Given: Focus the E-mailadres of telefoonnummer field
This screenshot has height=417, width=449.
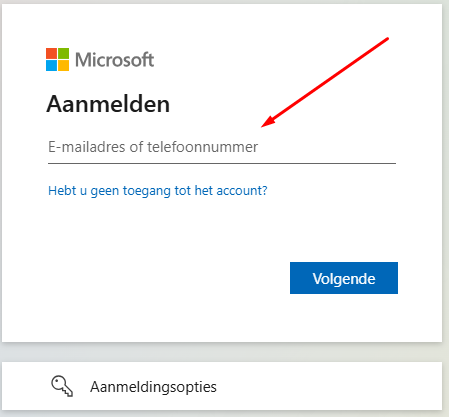Looking at the screenshot, I should tap(222, 148).
